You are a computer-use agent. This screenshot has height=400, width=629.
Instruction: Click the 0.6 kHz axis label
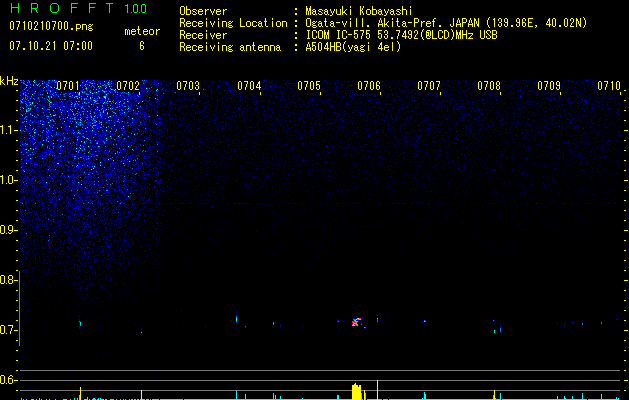(9, 380)
